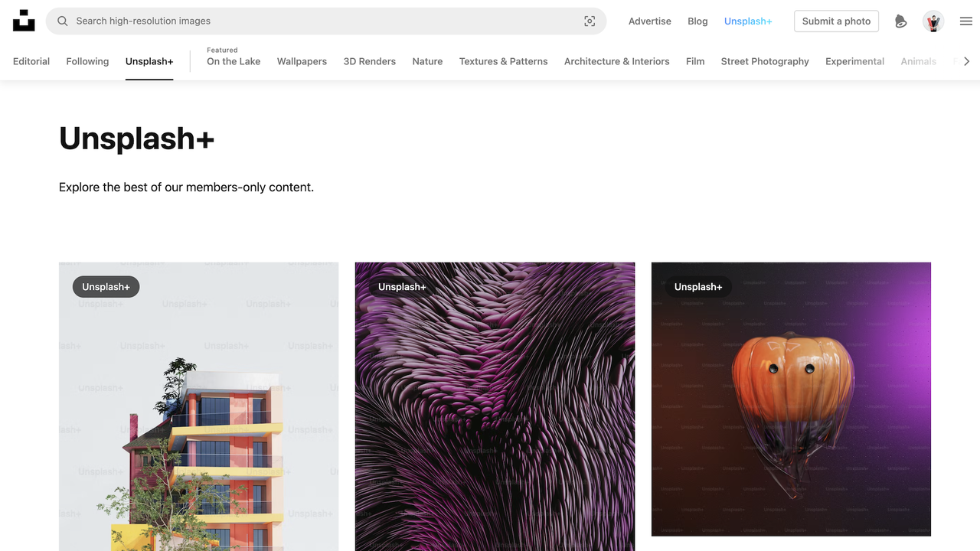Open the notifications bell icon
This screenshot has height=551, width=980.
pos(900,21)
